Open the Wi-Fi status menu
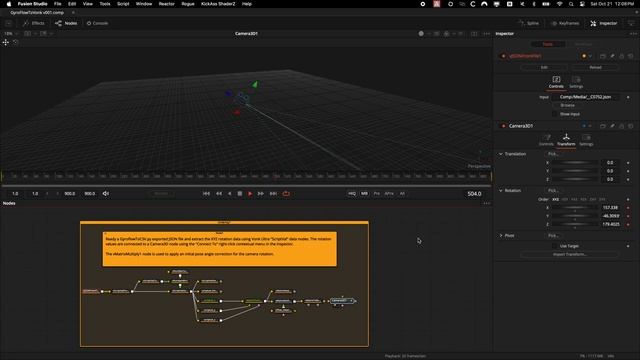The width and height of the screenshot is (640, 360). pyautogui.click(x=559, y=4)
